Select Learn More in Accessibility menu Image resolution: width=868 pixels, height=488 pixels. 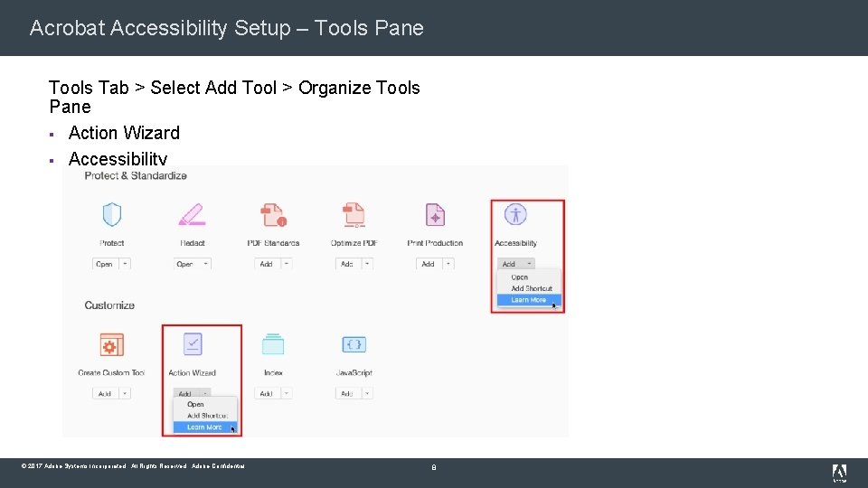pyautogui.click(x=529, y=300)
